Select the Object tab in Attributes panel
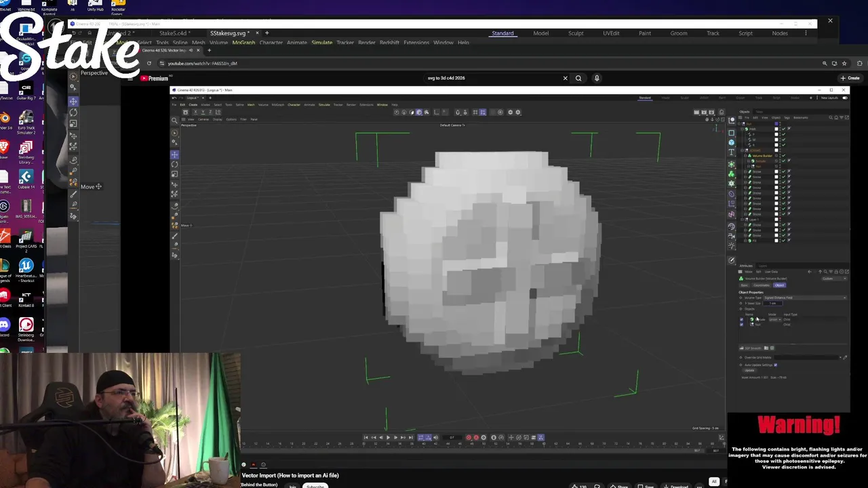The width and height of the screenshot is (868, 488). coord(779,285)
